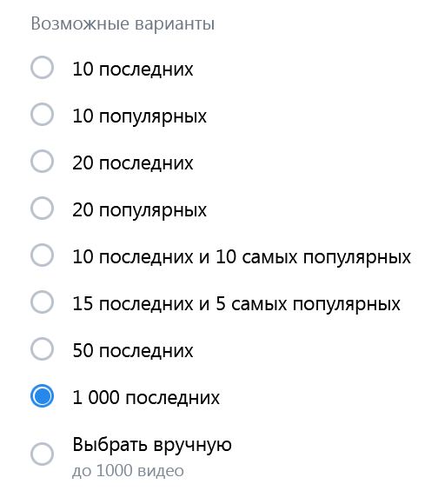The image size is (438, 504).
Task: Click the "20 последних" label text
Action: (x=133, y=163)
